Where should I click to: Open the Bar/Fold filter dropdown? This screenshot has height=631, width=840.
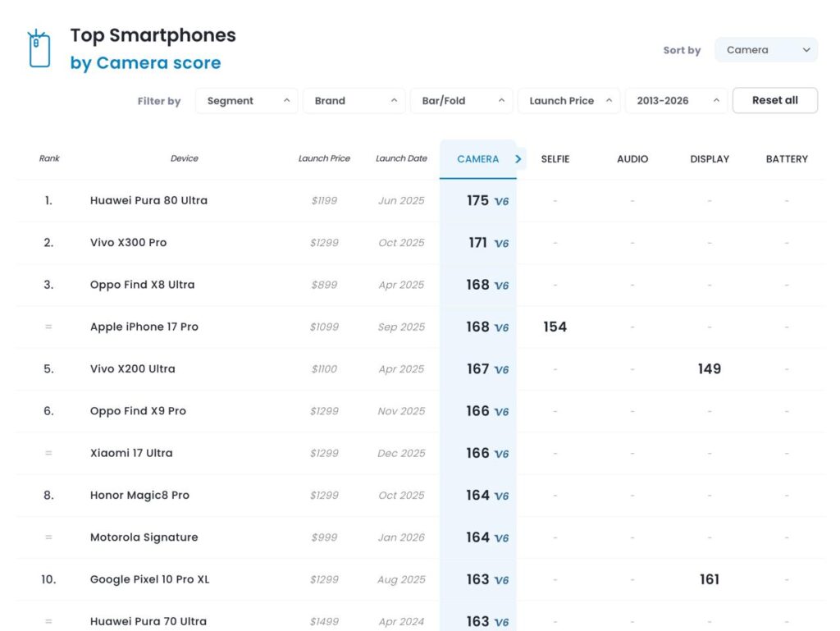coord(461,101)
